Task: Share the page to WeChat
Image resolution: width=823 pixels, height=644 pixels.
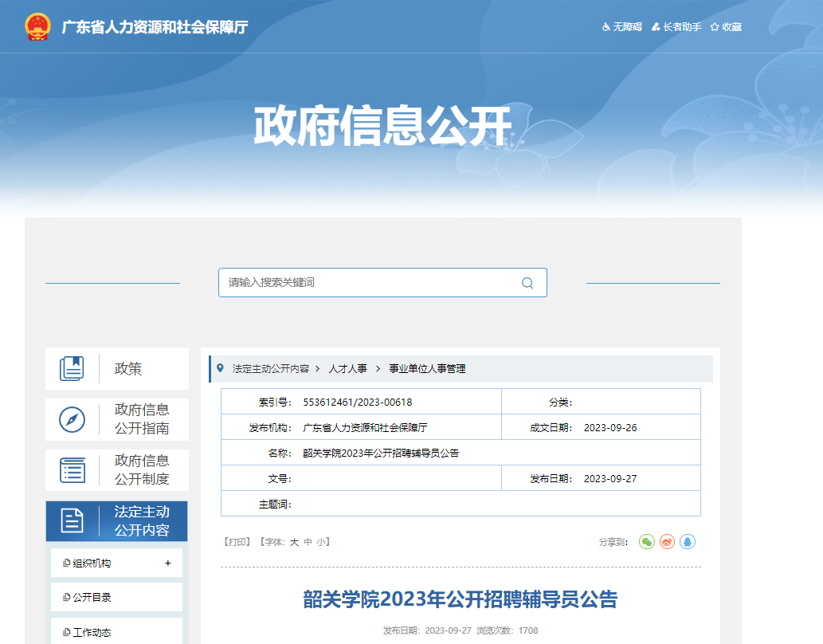Action: 646,542
